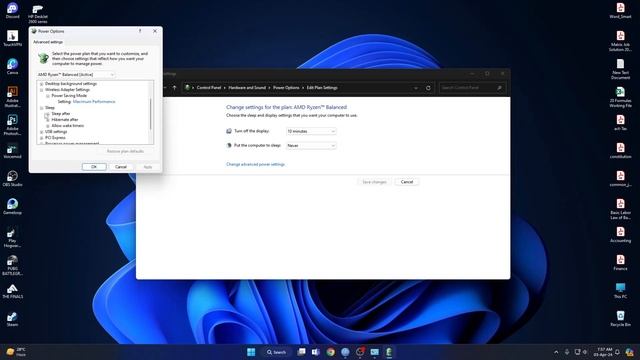Image resolution: width=640 pixels, height=360 pixels.
Task: Expand the PCI Express node
Action: (41, 138)
